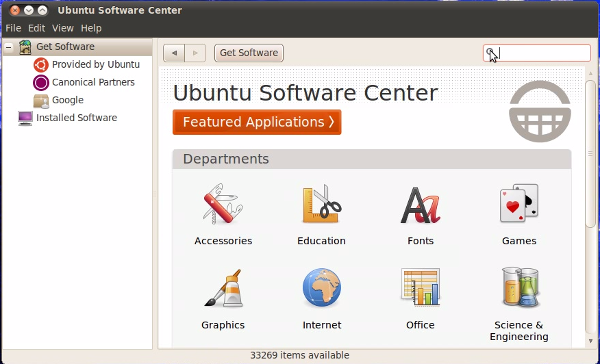Screen dimensions: 600x364
Task: Click the search magnifier icon
Action: click(x=490, y=52)
